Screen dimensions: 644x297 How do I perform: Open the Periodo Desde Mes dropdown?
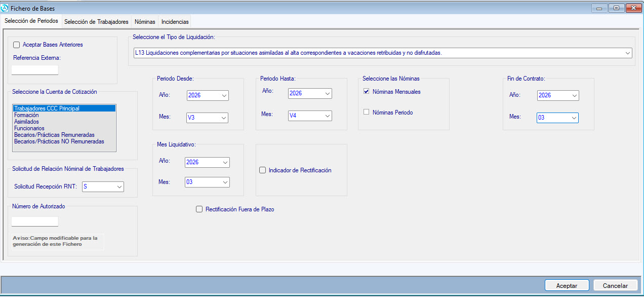pyautogui.click(x=223, y=118)
